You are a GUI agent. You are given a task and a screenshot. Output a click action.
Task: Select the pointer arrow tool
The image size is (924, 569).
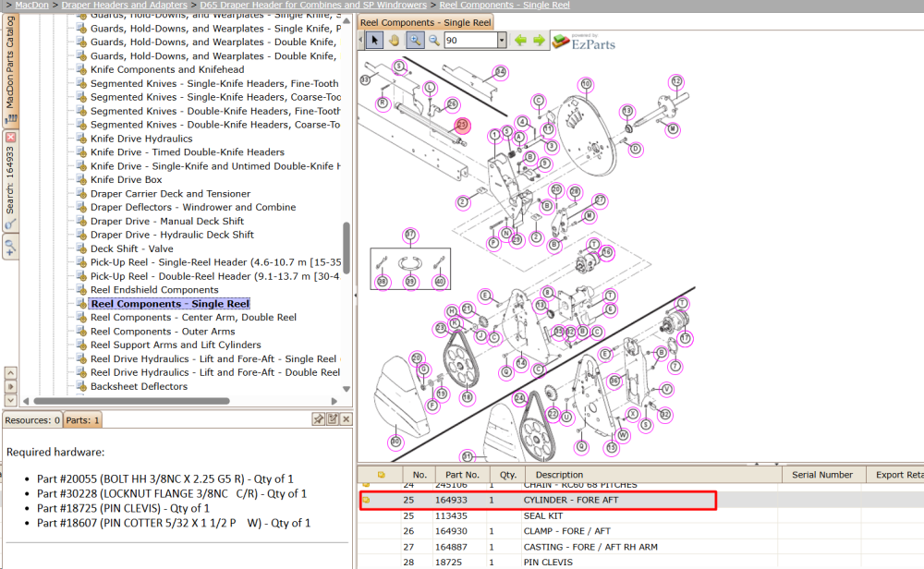click(x=373, y=40)
